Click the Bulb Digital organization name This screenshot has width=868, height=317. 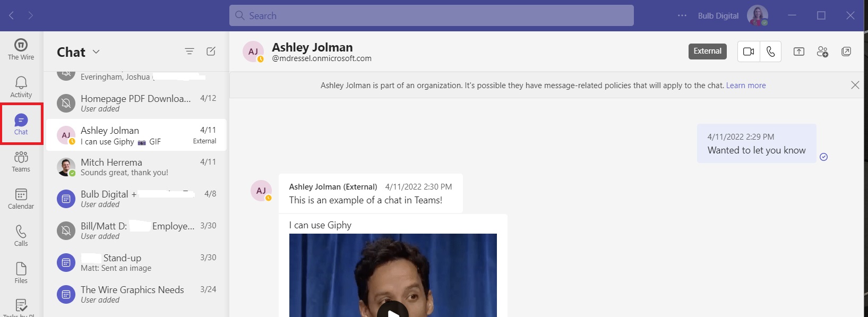coord(718,16)
